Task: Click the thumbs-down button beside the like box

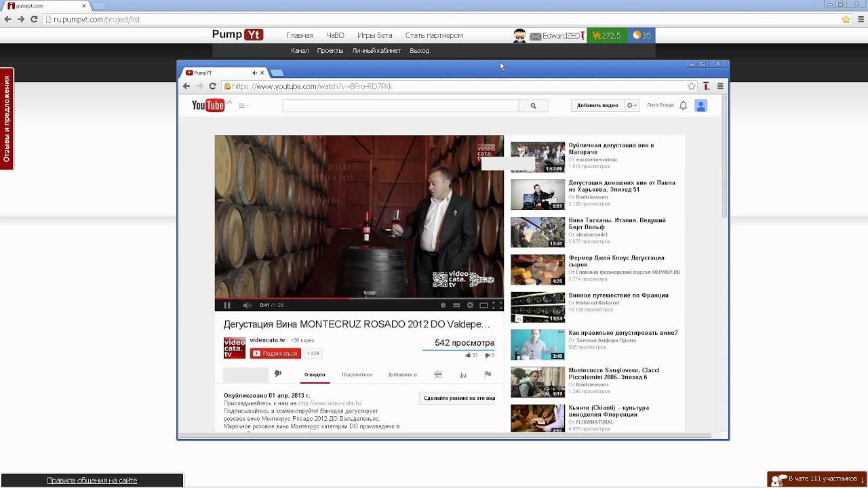Action: tap(277, 373)
